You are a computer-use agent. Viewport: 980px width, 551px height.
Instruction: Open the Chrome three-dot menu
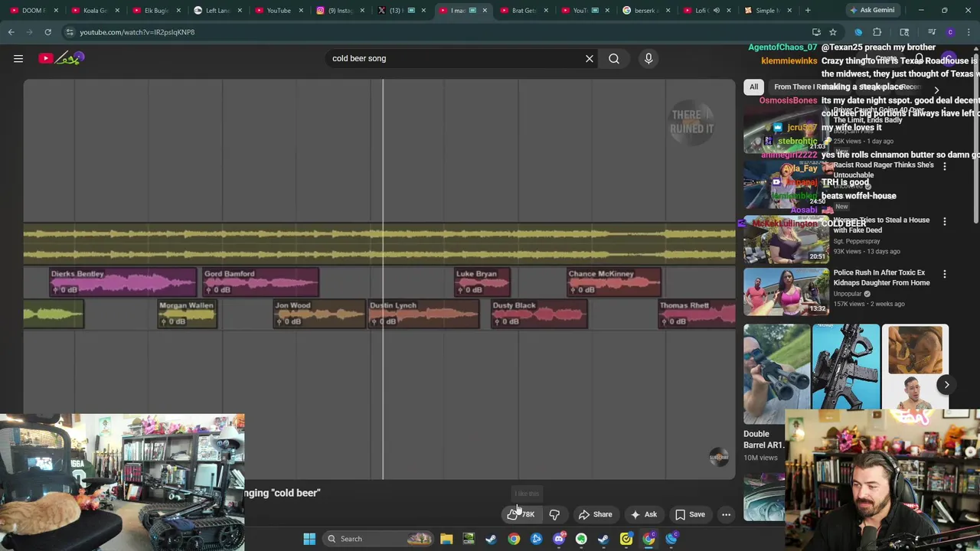pyautogui.click(x=969, y=32)
